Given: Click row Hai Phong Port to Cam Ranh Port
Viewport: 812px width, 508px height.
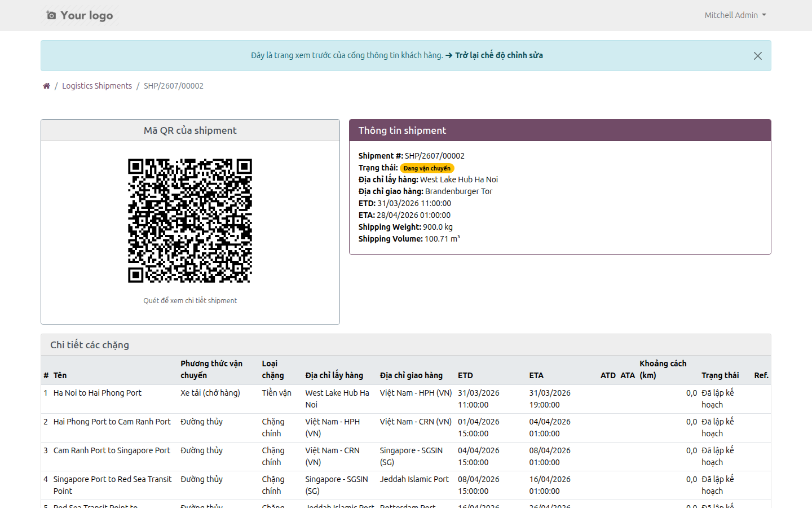Looking at the screenshot, I should pyautogui.click(x=405, y=428).
